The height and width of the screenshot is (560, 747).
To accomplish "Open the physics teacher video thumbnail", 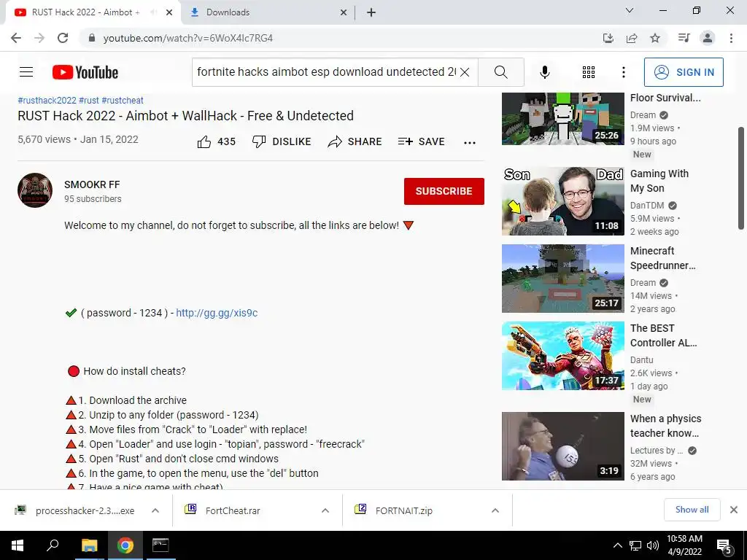I will (x=562, y=446).
